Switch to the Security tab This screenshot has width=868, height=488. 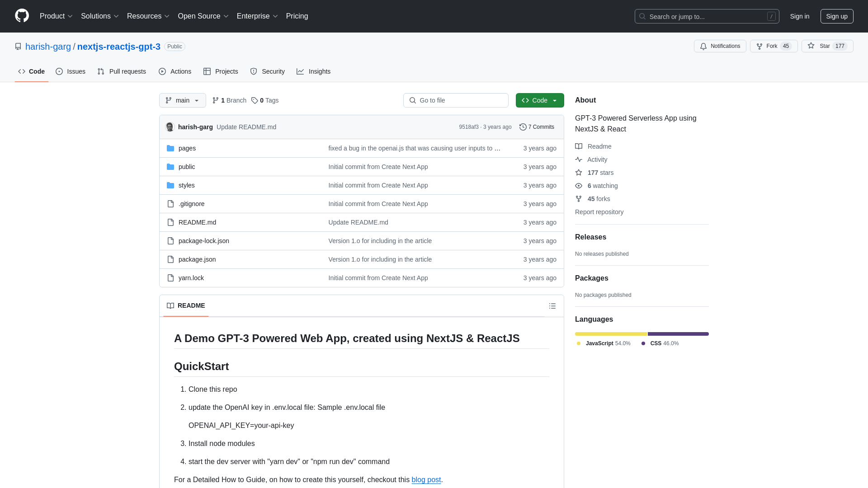click(x=268, y=71)
